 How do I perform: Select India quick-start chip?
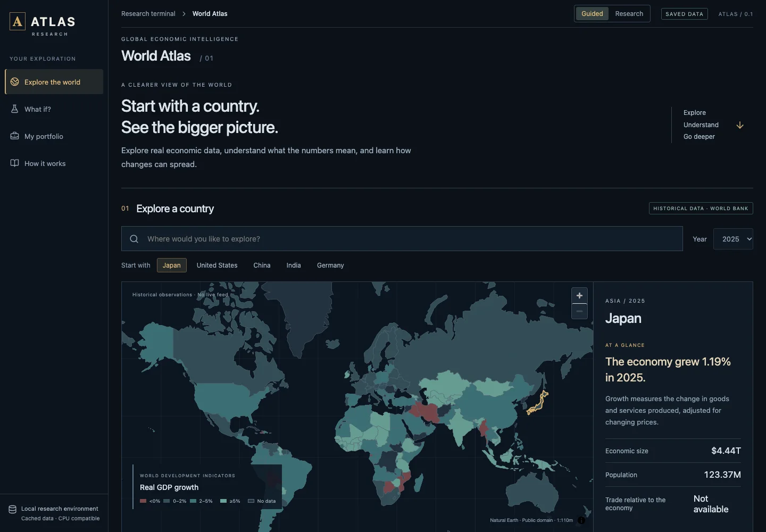pyautogui.click(x=294, y=265)
